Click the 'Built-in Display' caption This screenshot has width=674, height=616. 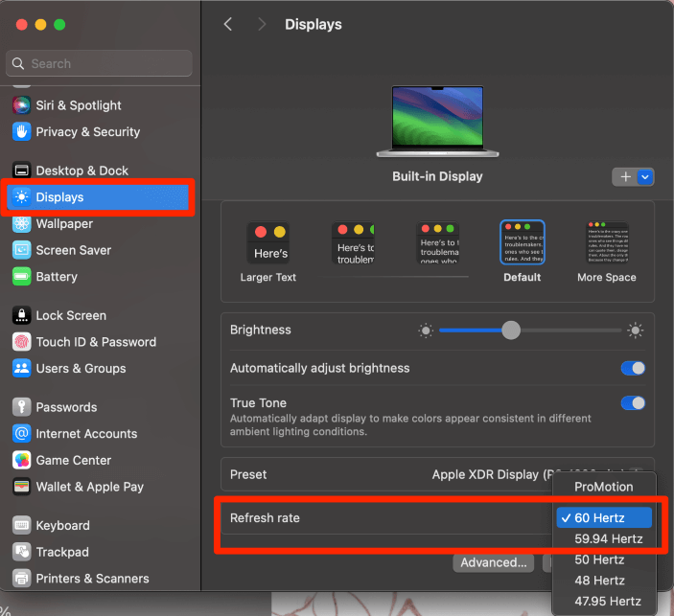[x=437, y=176]
